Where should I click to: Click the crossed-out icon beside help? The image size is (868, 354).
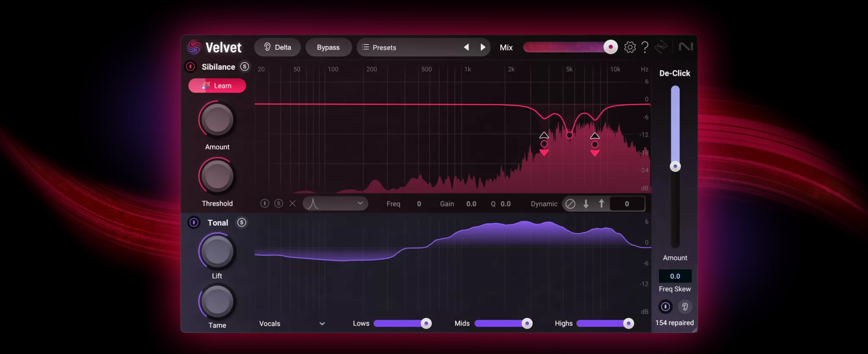661,47
